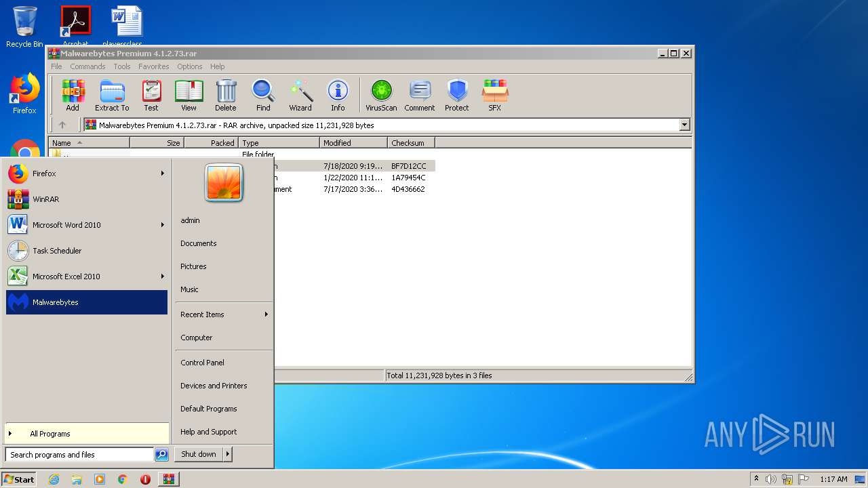The height and width of the screenshot is (488, 868).
Task: Add a Comment to the archive
Action: click(x=420, y=95)
